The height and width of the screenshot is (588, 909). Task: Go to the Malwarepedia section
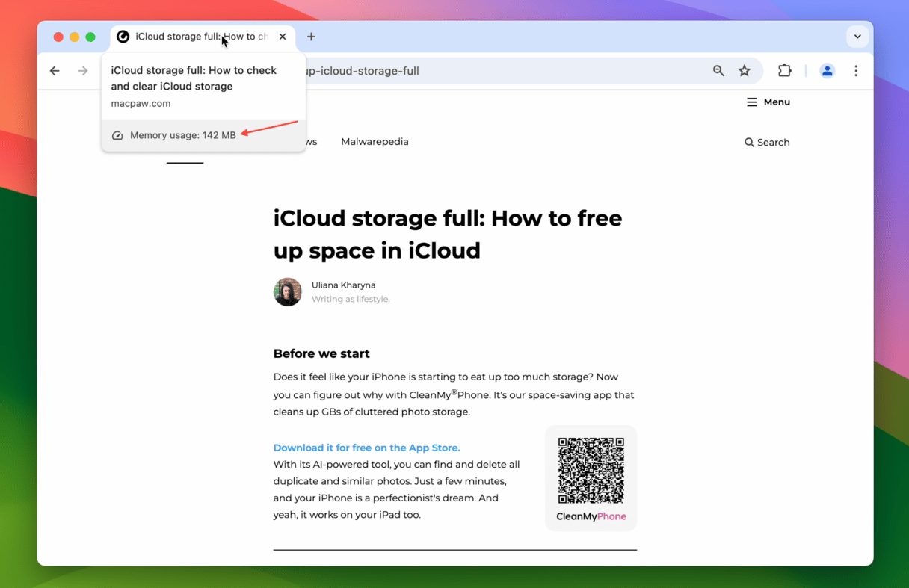click(375, 142)
